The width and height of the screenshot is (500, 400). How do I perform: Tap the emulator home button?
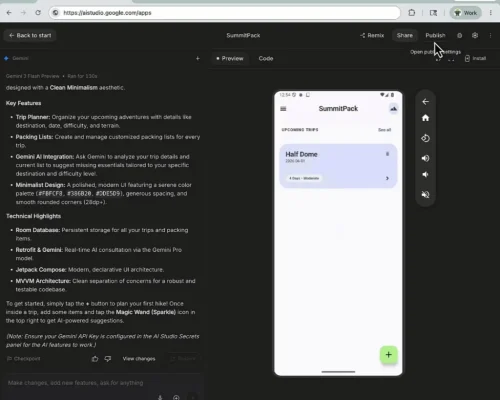(x=425, y=118)
